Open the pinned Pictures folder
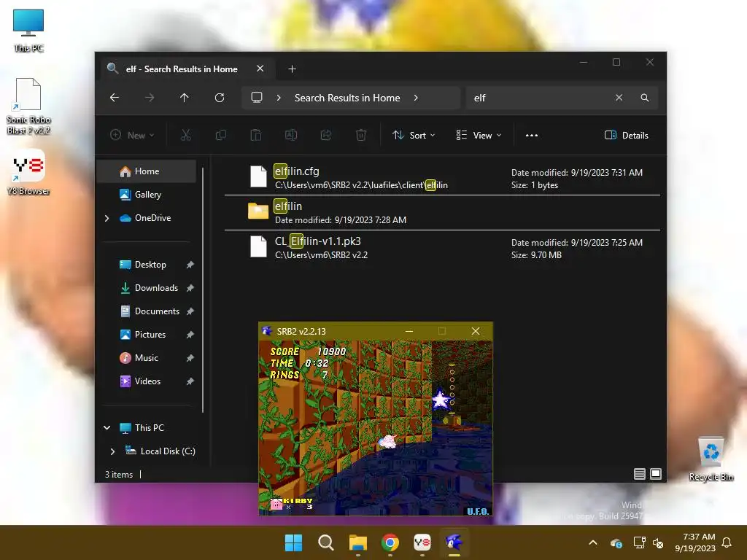The height and width of the screenshot is (560, 747). (150, 334)
